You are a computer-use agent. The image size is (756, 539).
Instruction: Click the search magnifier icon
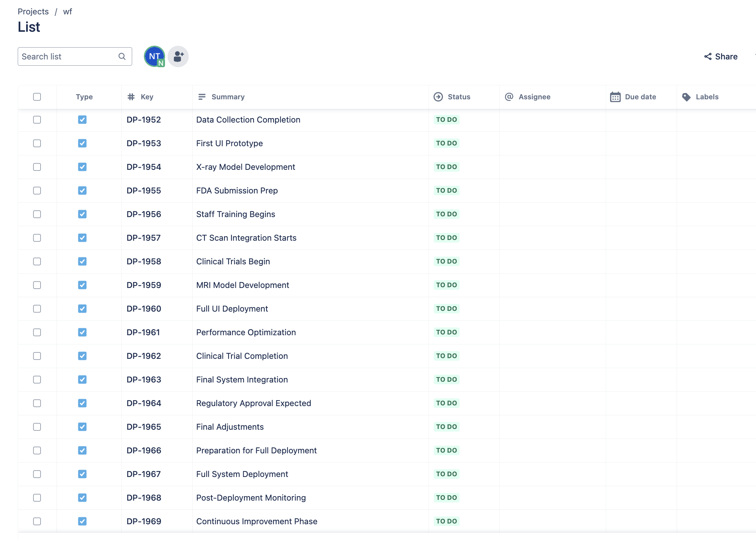tap(122, 56)
